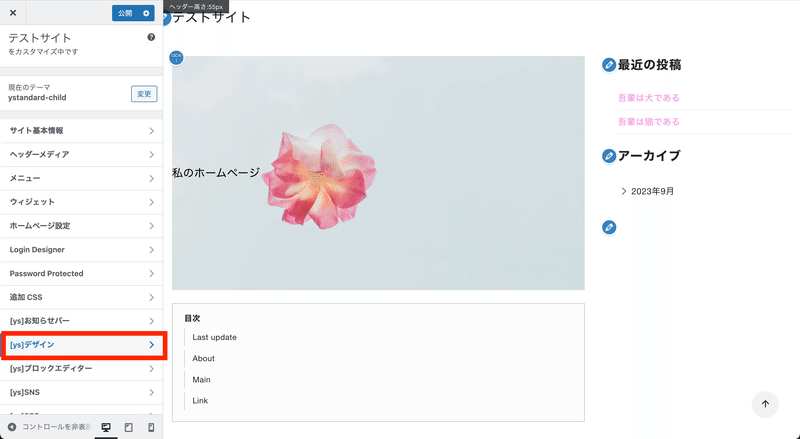Image resolution: width=800 pixels, height=439 pixels.
Task: Open [ys]デザイン section
Action: 82,345
